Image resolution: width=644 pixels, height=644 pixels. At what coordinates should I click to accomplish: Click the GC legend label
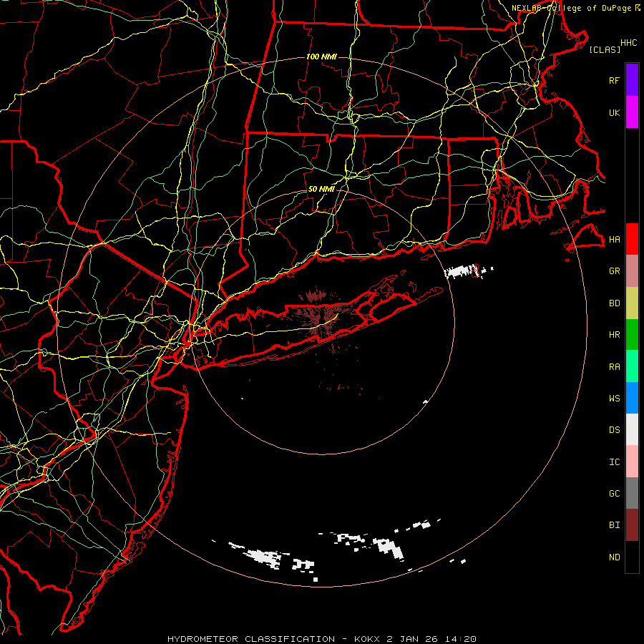615,493
